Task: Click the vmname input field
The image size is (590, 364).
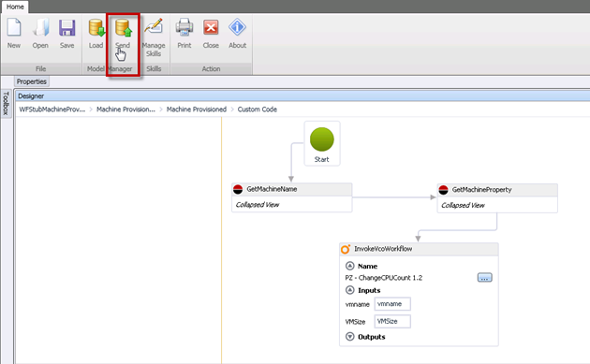Action: [392, 304]
